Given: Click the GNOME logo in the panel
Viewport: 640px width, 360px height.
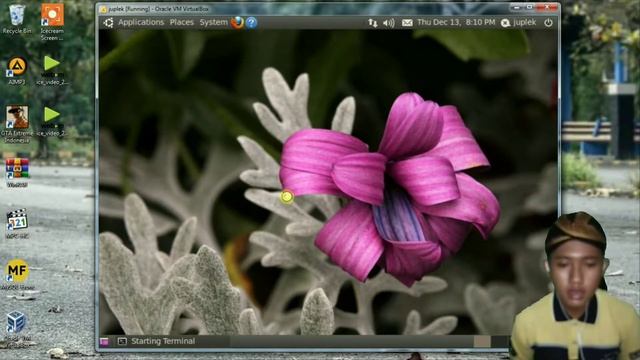Looking at the screenshot, I should point(108,23).
